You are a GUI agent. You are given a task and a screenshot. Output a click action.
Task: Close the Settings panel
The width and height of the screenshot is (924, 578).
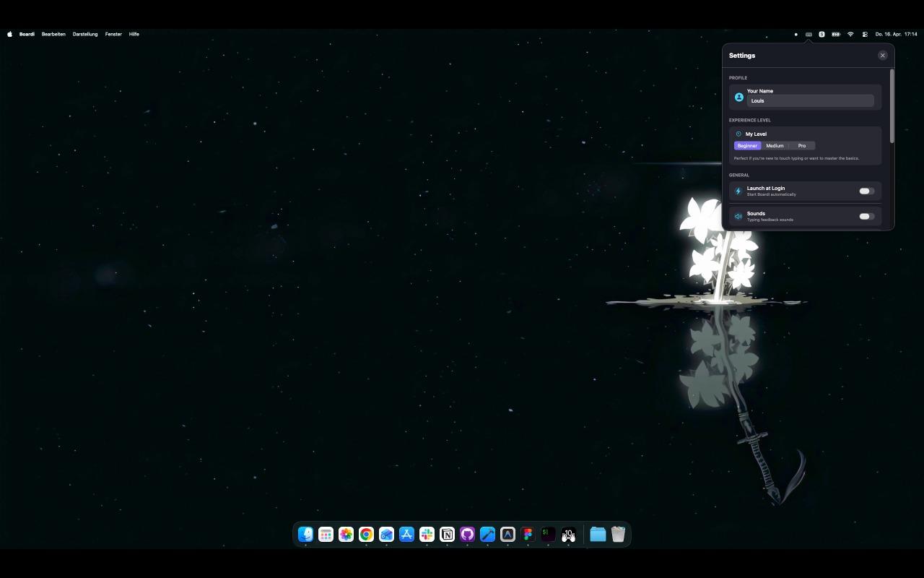point(882,56)
